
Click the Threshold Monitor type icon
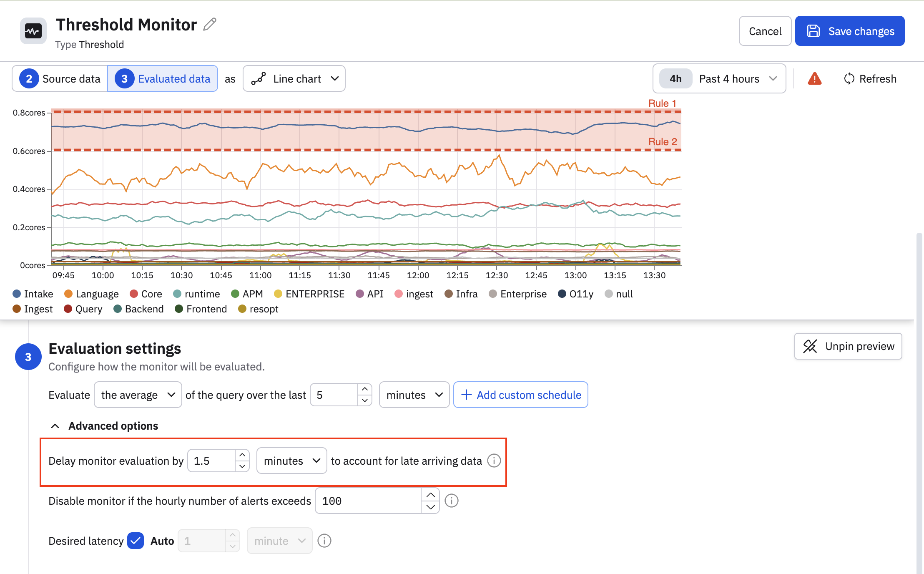tap(33, 31)
